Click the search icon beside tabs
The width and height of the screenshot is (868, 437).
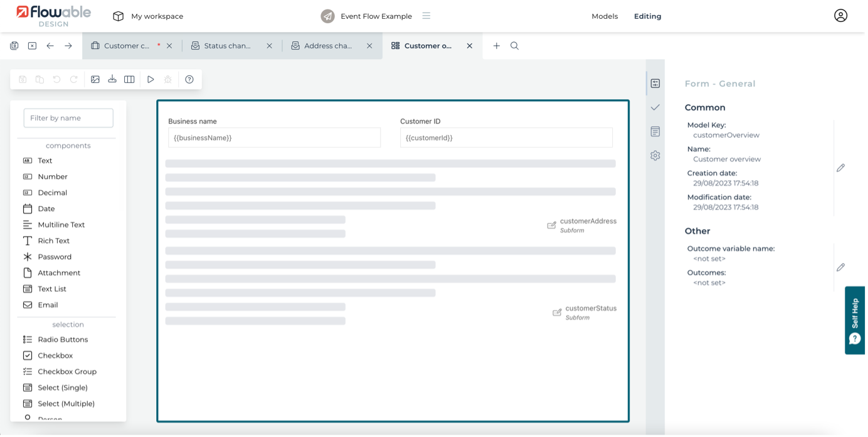pyautogui.click(x=514, y=46)
